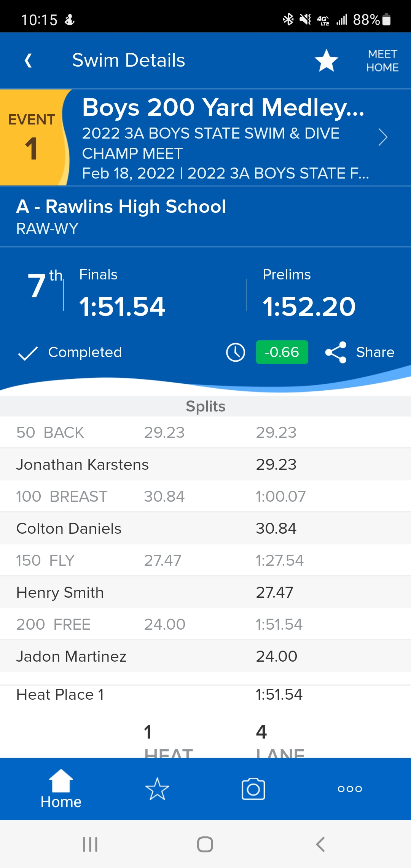Select swimmer Jonathan Karstens
This screenshot has width=411, height=868.
83,464
